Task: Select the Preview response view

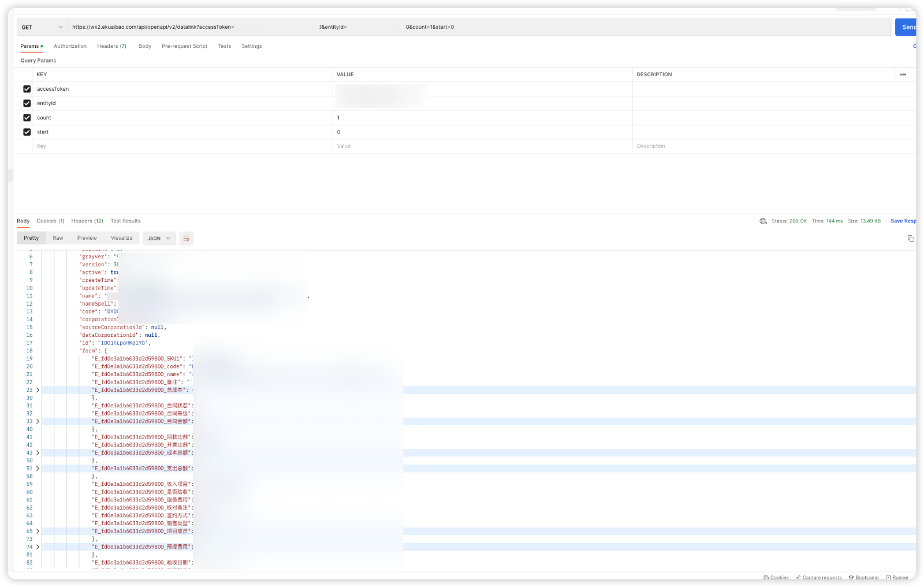Action: click(x=87, y=238)
